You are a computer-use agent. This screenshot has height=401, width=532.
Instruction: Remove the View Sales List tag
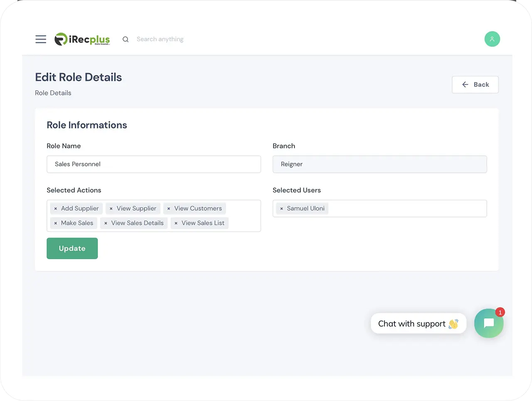(x=176, y=223)
